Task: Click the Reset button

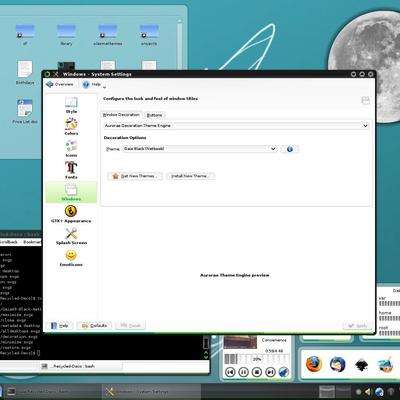Action: pos(130,326)
